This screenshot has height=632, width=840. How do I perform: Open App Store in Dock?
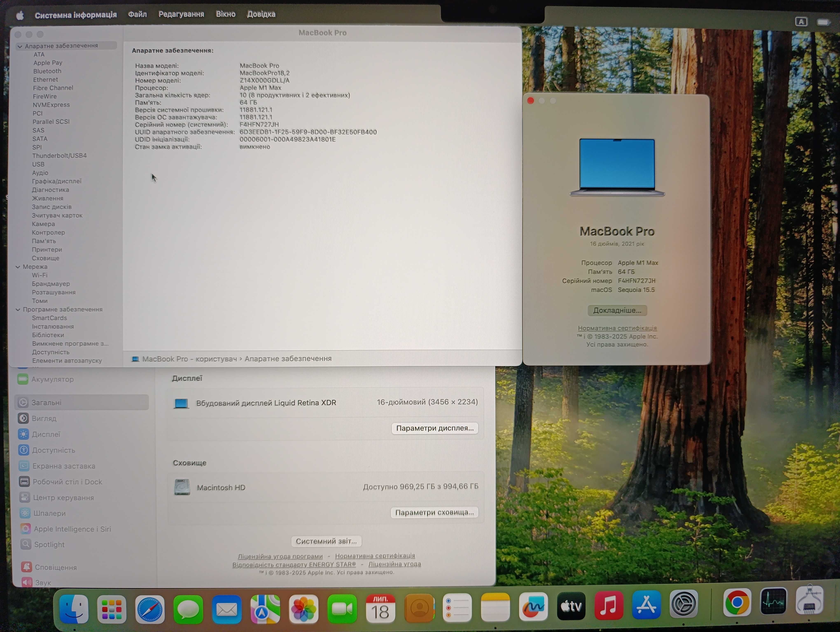[x=646, y=604]
